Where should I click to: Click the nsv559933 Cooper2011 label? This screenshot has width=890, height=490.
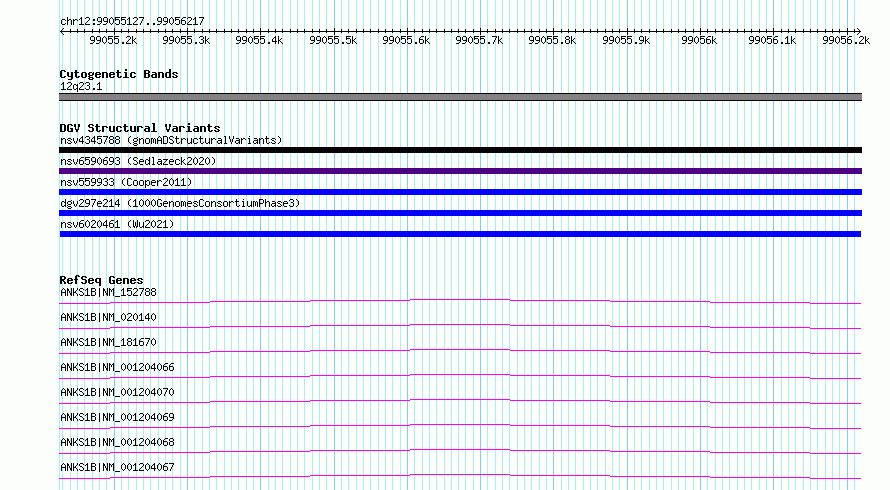[126, 182]
